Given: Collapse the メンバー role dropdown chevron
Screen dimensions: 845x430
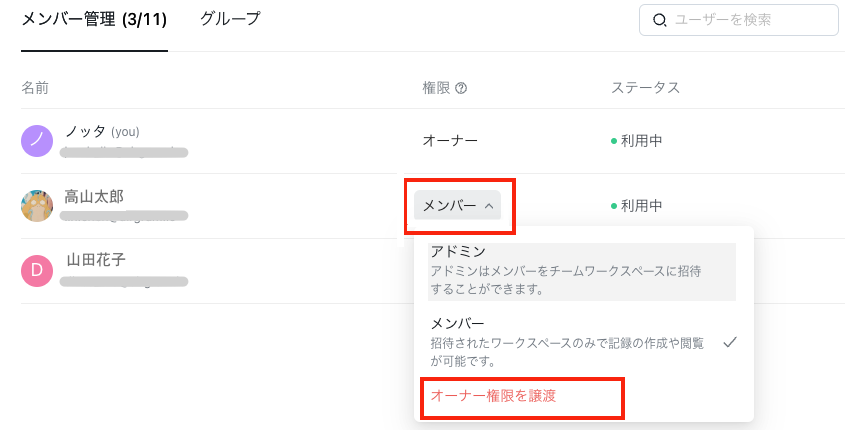Looking at the screenshot, I should (x=489, y=205).
